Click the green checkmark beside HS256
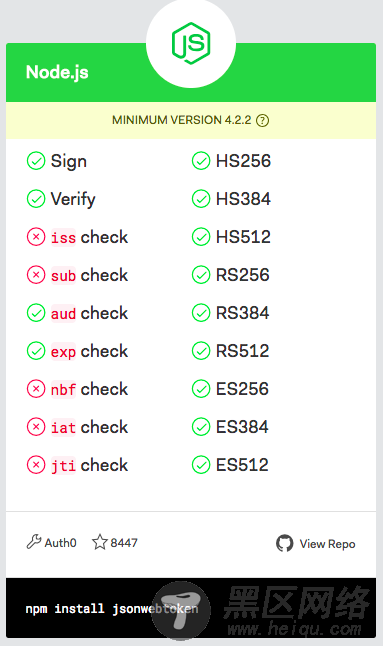Screen dimensions: 383x646 (201, 161)
